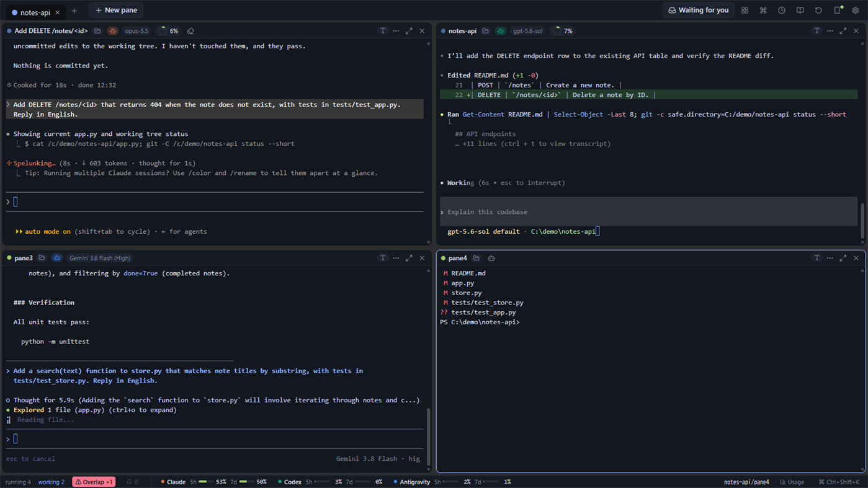
Task: Open the Gemini 3.8 Flash (High) model selector
Action: click(100, 258)
